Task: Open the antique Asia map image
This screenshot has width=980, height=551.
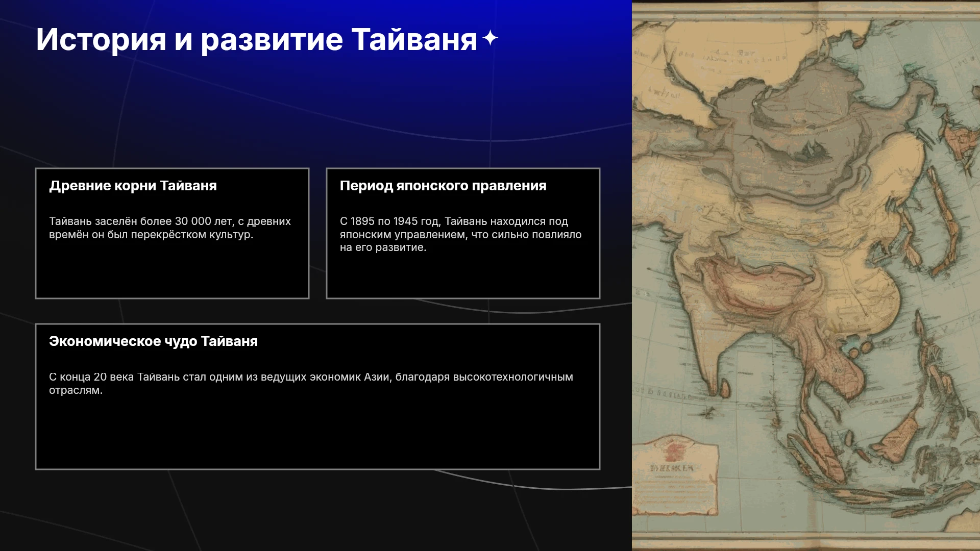Action: pyautogui.click(x=806, y=275)
